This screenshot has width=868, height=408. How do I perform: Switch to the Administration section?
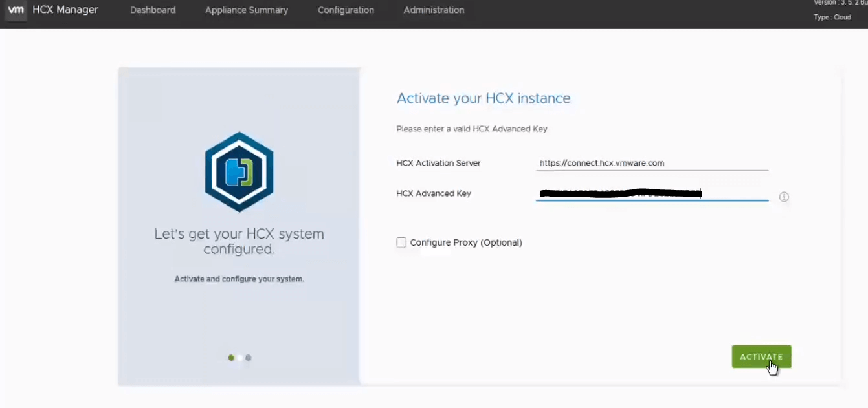coord(434,10)
